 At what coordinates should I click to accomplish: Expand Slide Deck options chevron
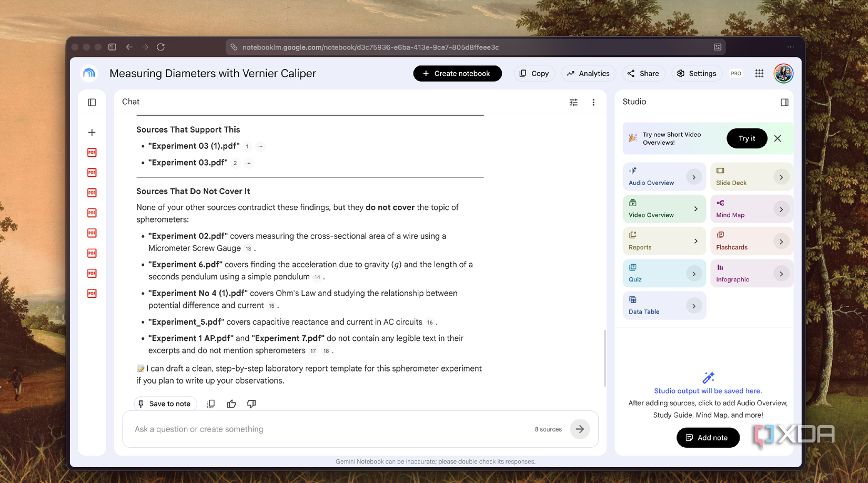click(x=781, y=177)
